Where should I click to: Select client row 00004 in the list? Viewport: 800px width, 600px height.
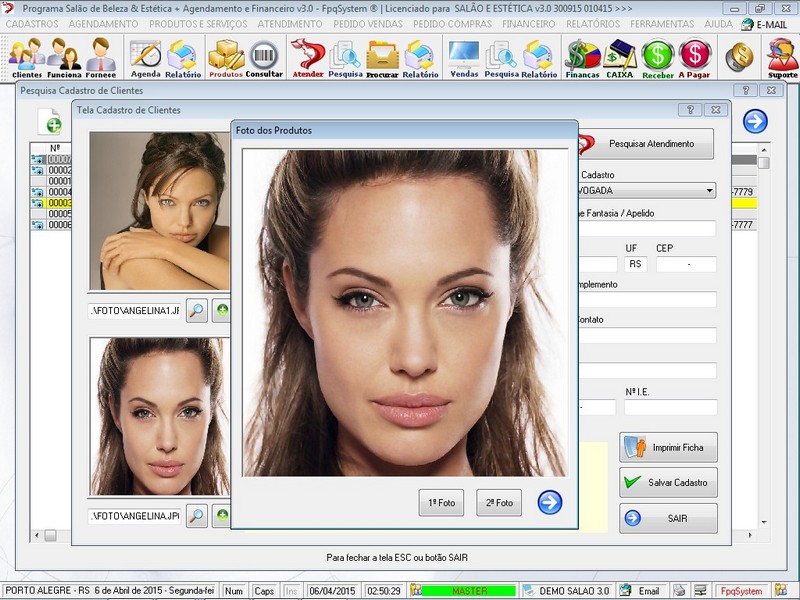pos(59,192)
